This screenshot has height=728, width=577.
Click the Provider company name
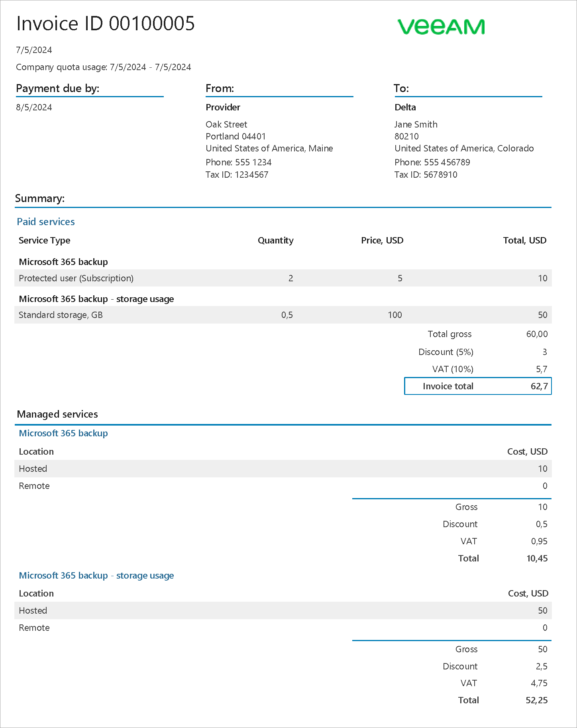click(223, 107)
